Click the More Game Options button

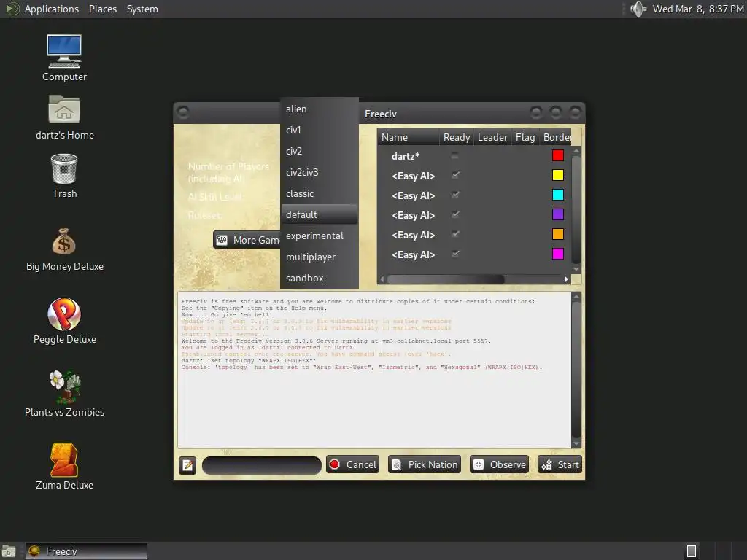pyautogui.click(x=247, y=240)
